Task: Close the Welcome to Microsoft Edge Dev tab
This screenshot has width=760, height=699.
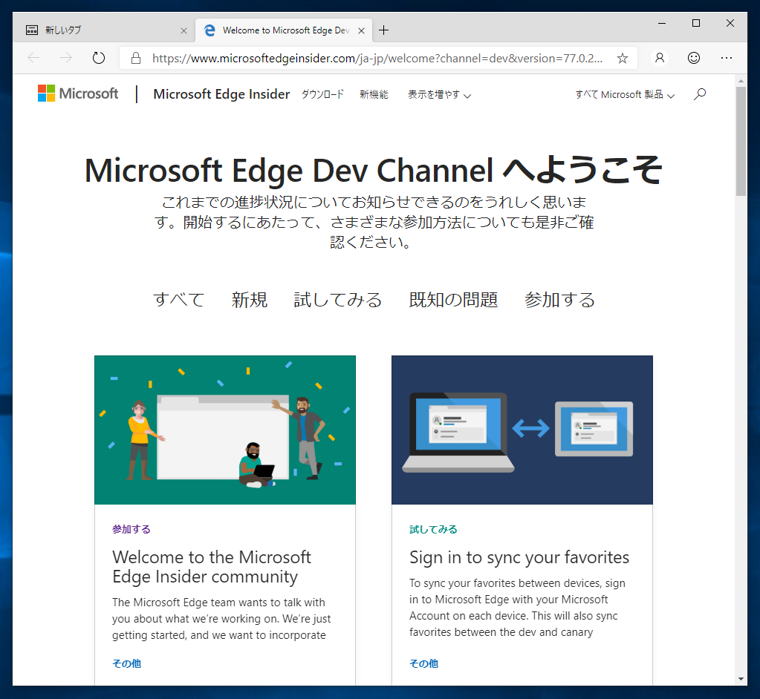Action: (361, 31)
